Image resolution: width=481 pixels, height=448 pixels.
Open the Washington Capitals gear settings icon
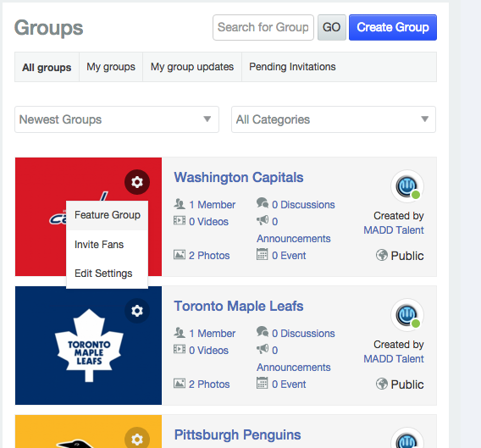point(137,182)
